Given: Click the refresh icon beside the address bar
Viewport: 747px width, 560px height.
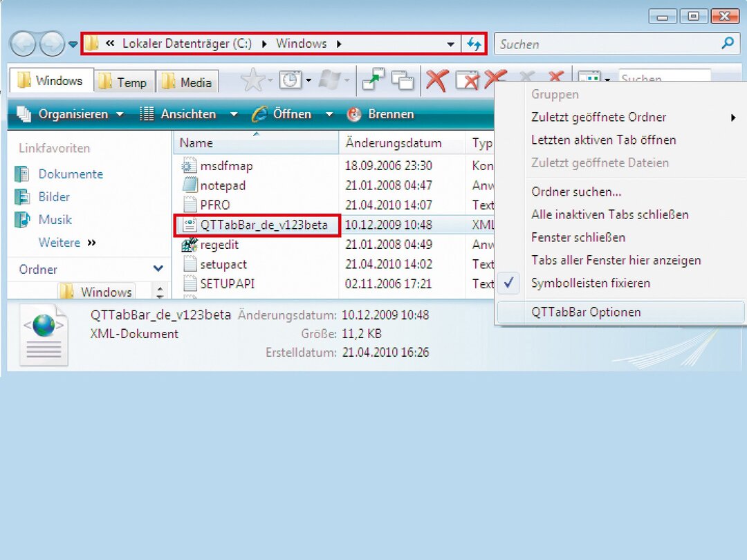Looking at the screenshot, I should click(474, 44).
